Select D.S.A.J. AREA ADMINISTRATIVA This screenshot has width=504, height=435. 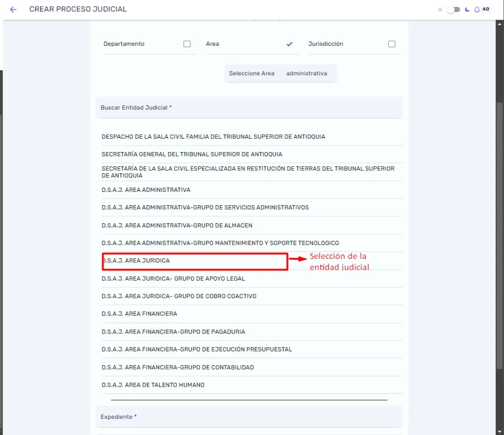point(252,190)
